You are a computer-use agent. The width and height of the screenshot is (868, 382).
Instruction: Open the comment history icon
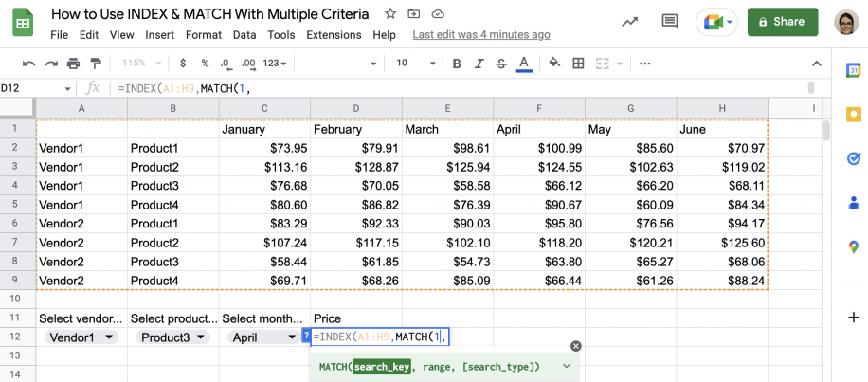(670, 22)
